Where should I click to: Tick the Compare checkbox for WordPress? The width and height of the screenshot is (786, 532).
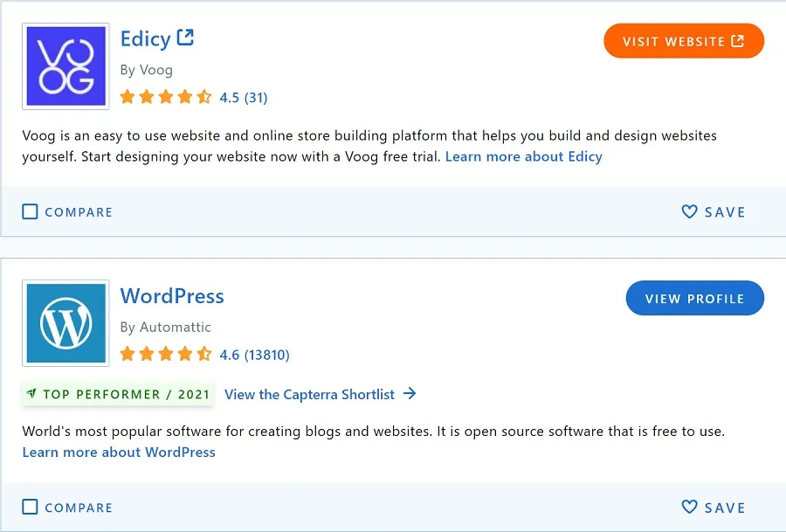30,507
